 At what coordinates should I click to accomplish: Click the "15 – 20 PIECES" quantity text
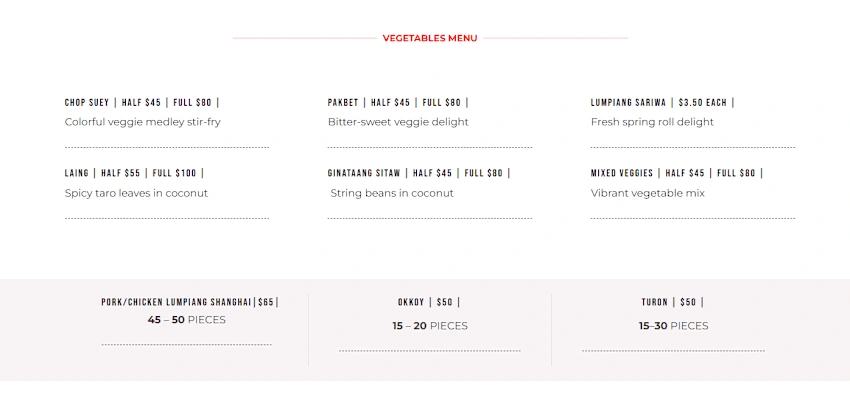[x=430, y=326]
